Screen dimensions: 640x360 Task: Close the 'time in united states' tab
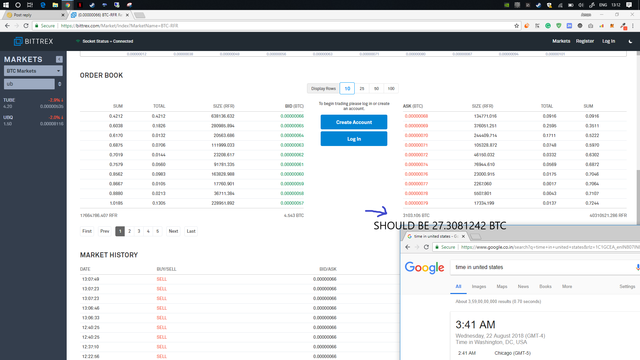point(463,236)
